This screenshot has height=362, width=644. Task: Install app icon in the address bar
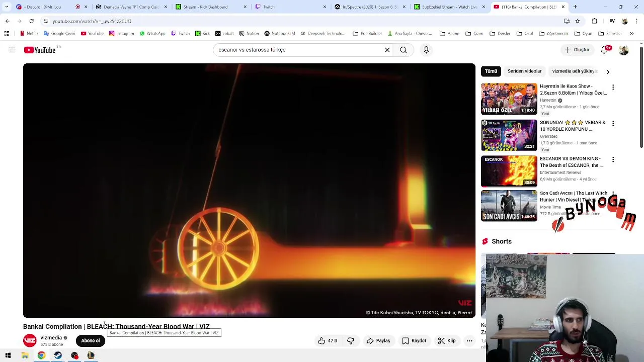[567, 21]
